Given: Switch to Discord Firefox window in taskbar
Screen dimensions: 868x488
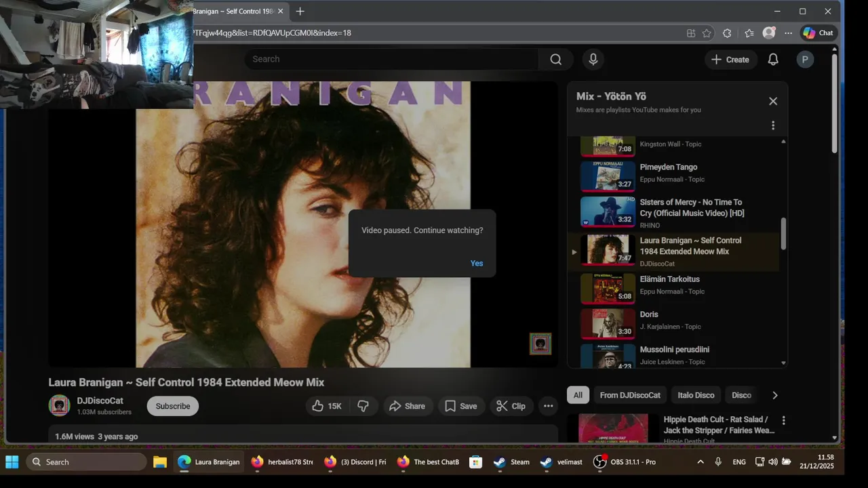Looking at the screenshot, I should tap(355, 462).
